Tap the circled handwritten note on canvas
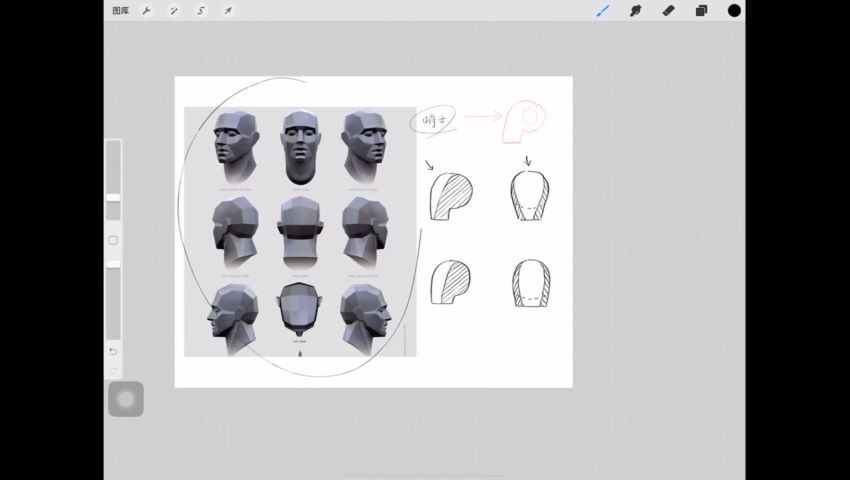Image resolution: width=850 pixels, height=480 pixels. point(434,120)
